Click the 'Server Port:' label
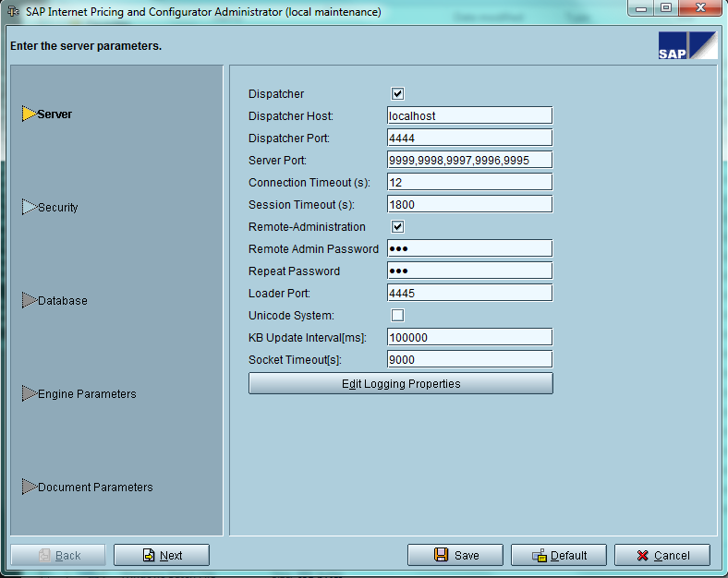 (278, 161)
